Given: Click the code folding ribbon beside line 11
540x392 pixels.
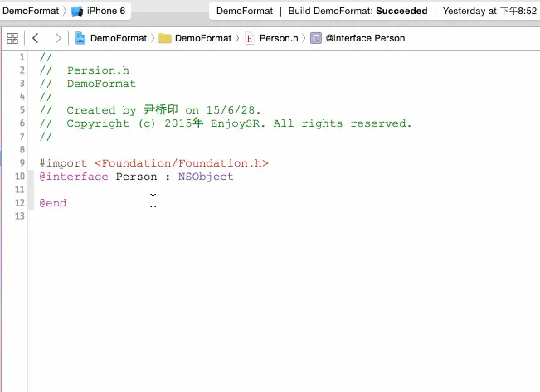Looking at the screenshot, I should pos(31,190).
